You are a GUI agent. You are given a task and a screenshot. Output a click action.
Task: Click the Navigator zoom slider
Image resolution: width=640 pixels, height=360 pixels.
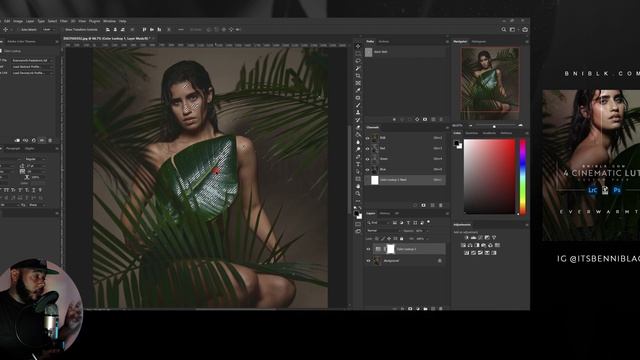[x=495, y=126]
